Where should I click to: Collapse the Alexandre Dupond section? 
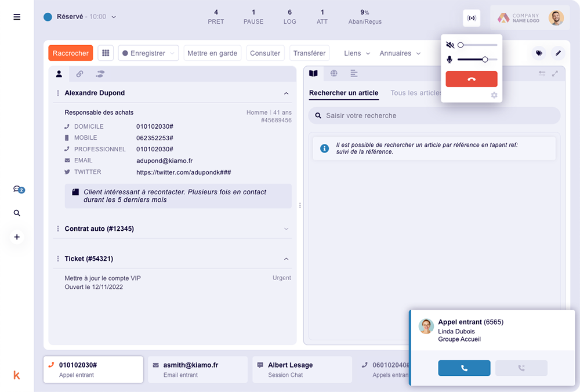pos(287,93)
